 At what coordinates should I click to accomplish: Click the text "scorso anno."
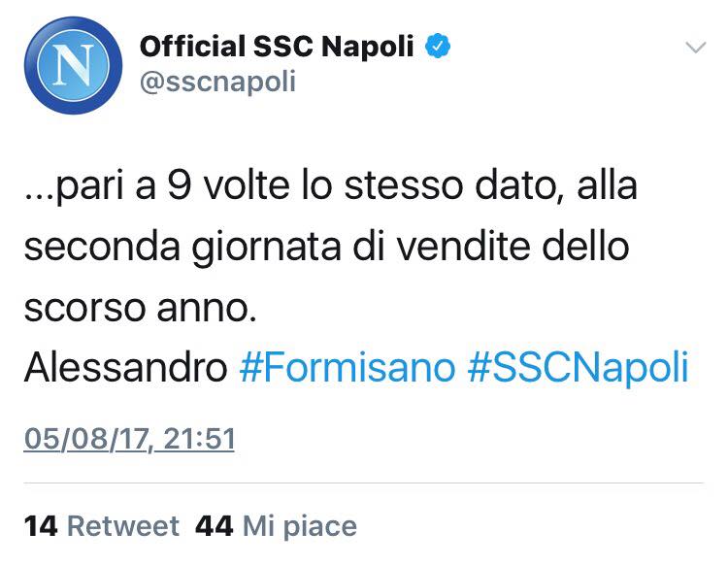coord(141,308)
